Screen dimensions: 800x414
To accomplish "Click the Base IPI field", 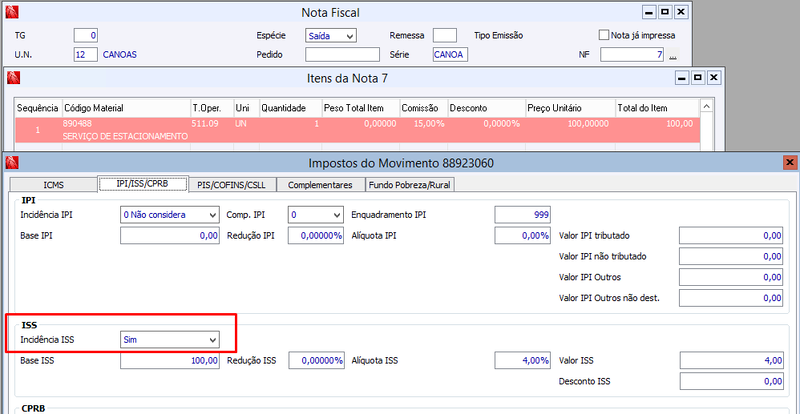I will pyautogui.click(x=169, y=235).
